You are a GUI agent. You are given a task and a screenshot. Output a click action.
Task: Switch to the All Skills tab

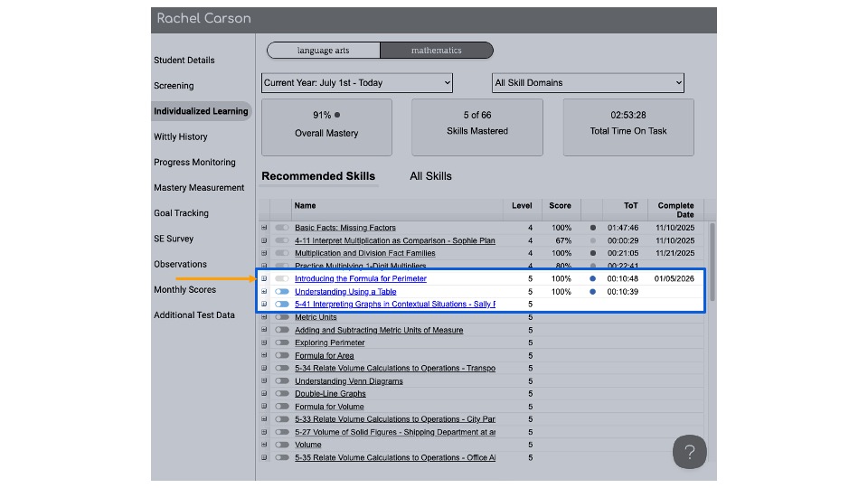pos(430,176)
